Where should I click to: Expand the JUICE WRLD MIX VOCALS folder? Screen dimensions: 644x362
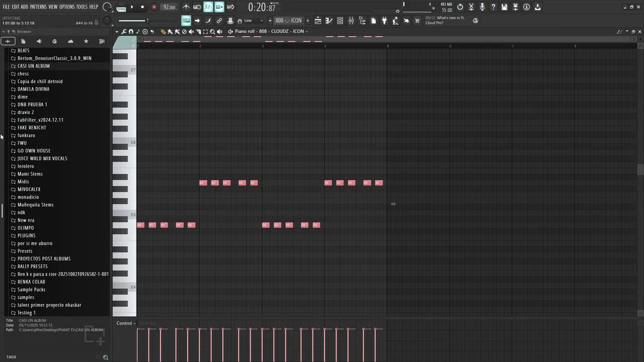click(42, 158)
